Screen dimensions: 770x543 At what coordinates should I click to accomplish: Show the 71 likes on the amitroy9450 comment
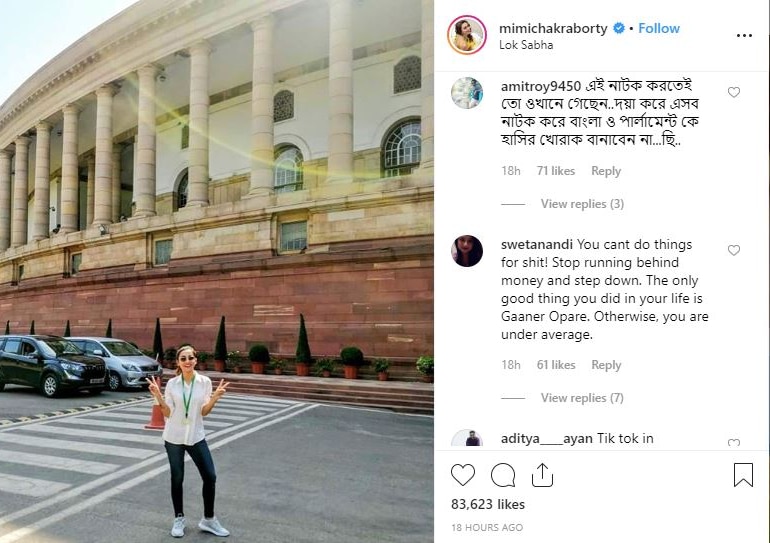[555, 171]
